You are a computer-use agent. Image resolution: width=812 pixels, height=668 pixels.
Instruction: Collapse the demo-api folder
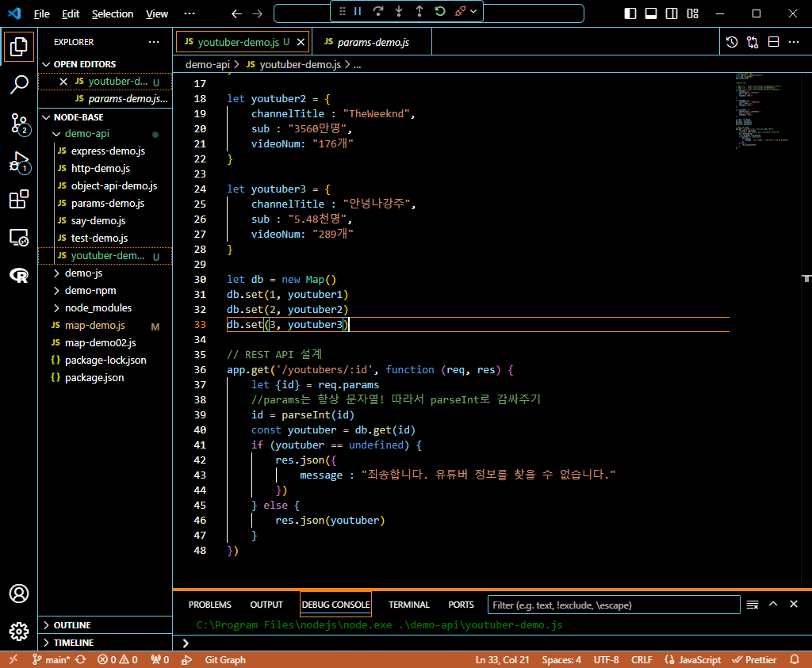(x=105, y=133)
